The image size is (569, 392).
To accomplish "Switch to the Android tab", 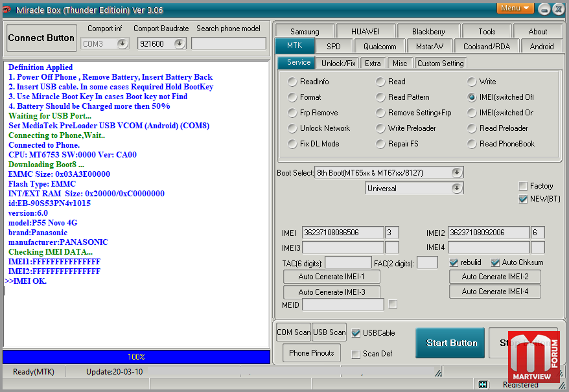I will pyautogui.click(x=541, y=47).
